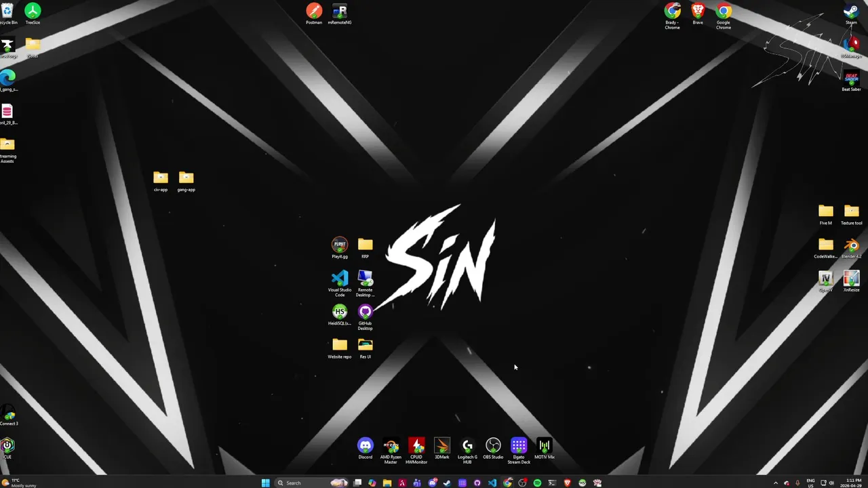
Task: Launch mRemoteNG desktop shortcut
Action: pos(340,14)
